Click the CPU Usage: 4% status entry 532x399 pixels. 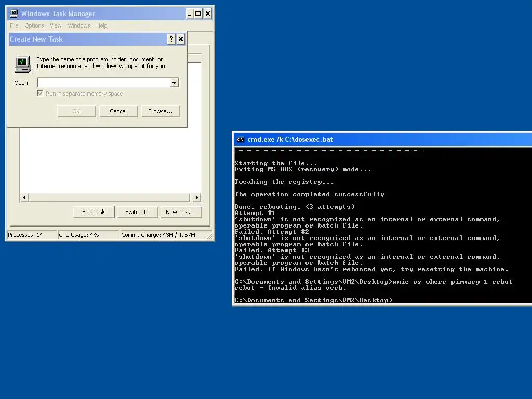[88, 235]
